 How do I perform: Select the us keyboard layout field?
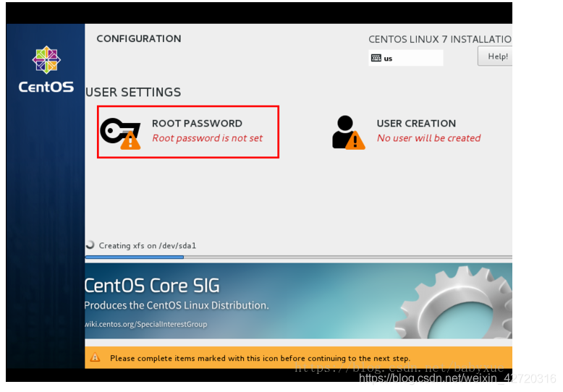coord(406,58)
